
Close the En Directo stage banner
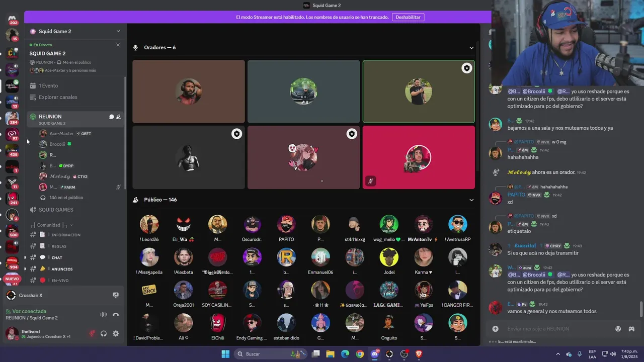118,45
